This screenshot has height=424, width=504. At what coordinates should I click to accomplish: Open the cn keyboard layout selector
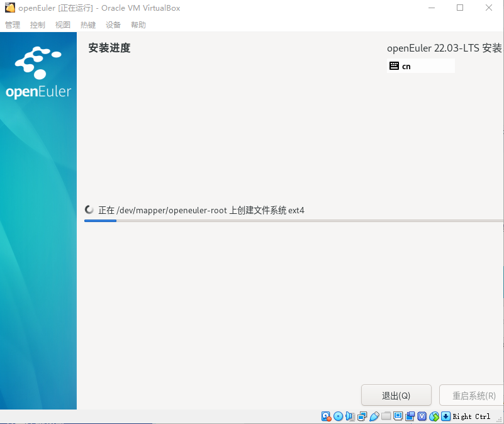[420, 65]
